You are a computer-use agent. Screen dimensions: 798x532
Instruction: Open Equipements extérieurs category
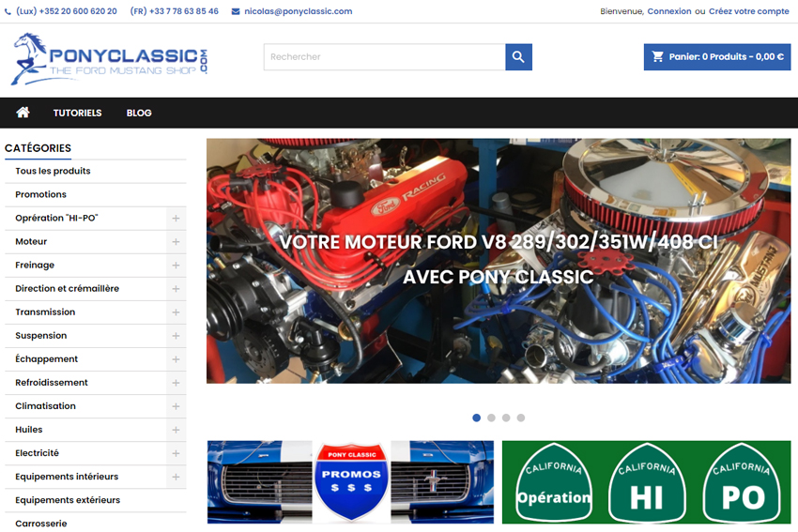[68, 500]
